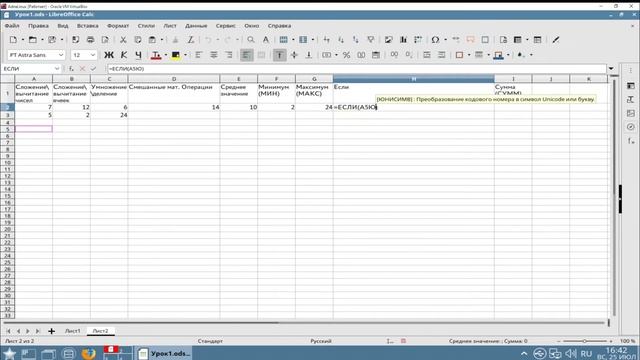
Task: Click the Save document icon
Action: pos(52,40)
